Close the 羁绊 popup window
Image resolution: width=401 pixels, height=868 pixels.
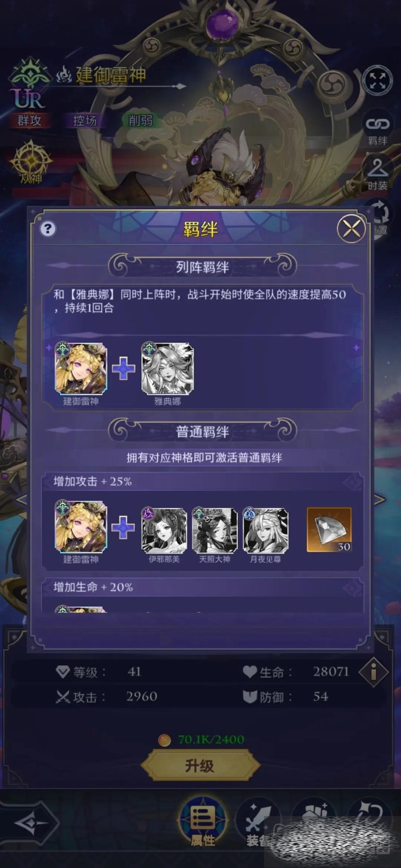[351, 228]
